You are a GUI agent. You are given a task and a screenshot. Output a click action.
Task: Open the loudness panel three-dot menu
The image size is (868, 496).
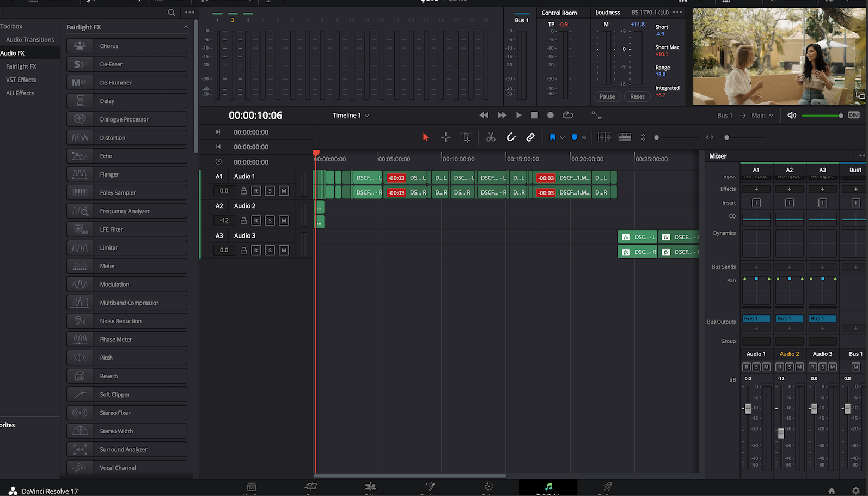[677, 12]
